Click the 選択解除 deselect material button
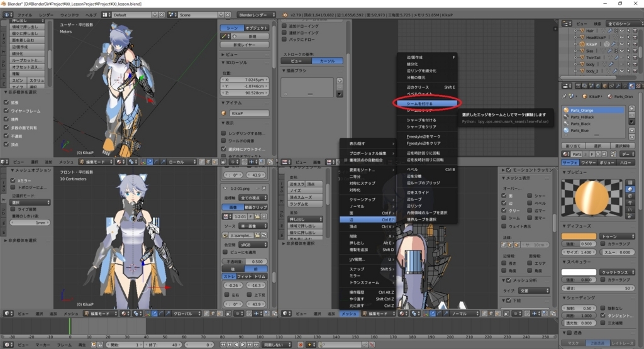This screenshot has height=349, width=644. pos(623,146)
